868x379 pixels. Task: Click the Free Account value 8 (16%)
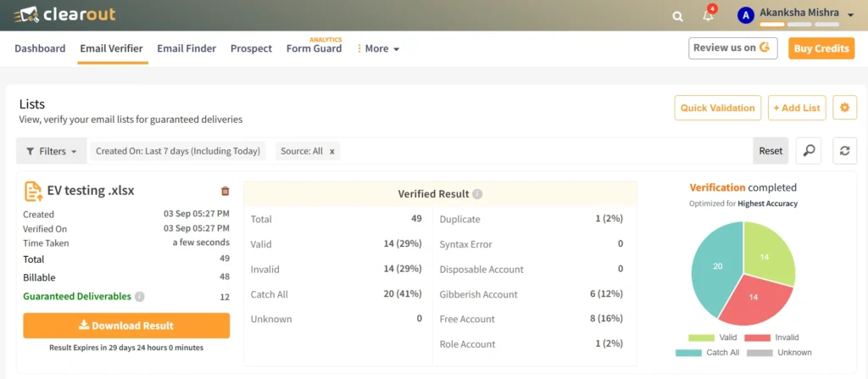click(606, 319)
